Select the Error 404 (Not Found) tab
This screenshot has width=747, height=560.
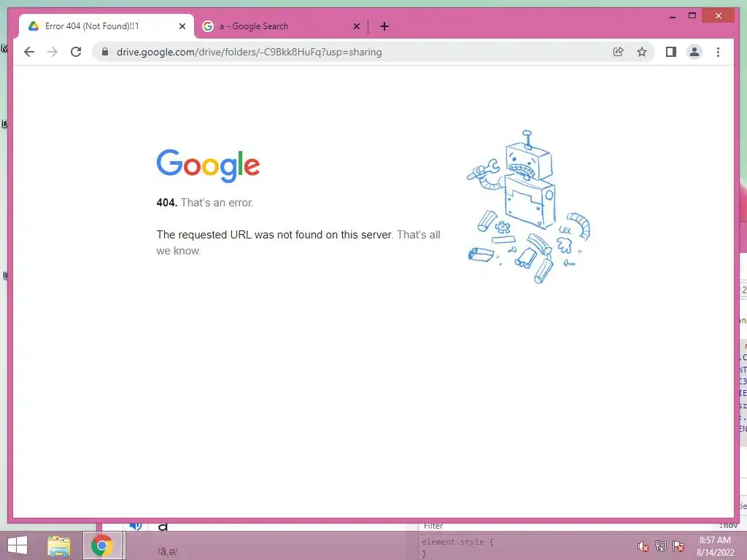[107, 26]
